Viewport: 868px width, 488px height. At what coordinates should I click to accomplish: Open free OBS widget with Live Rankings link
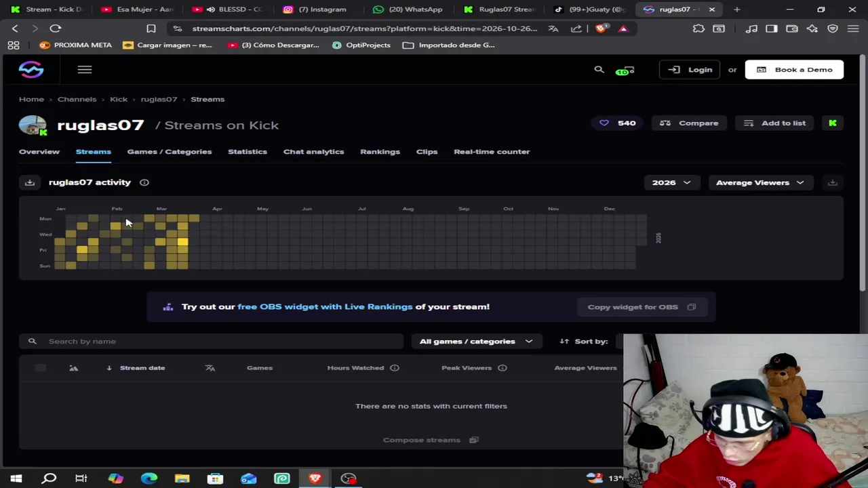coord(325,307)
